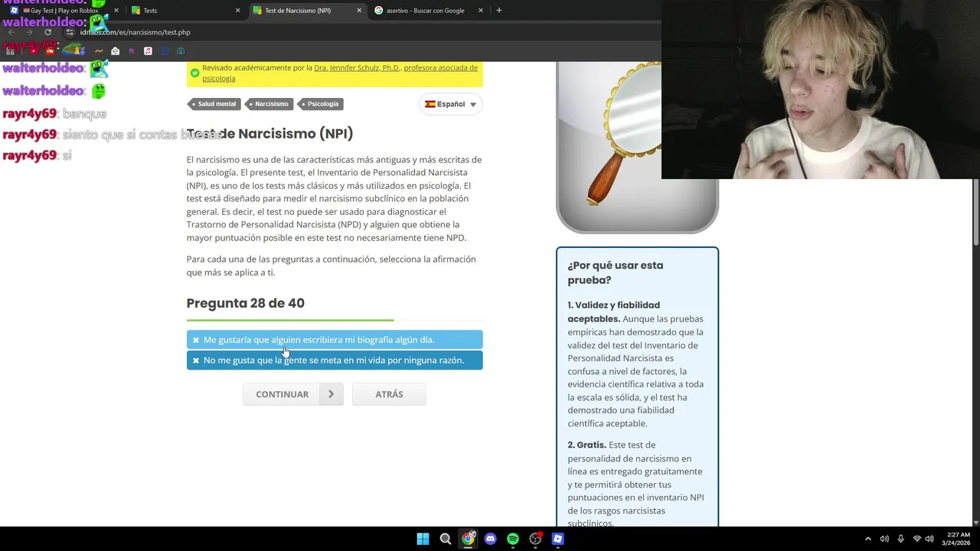Open Roblox from the taskbar
This screenshot has height=551, width=980.
(558, 539)
